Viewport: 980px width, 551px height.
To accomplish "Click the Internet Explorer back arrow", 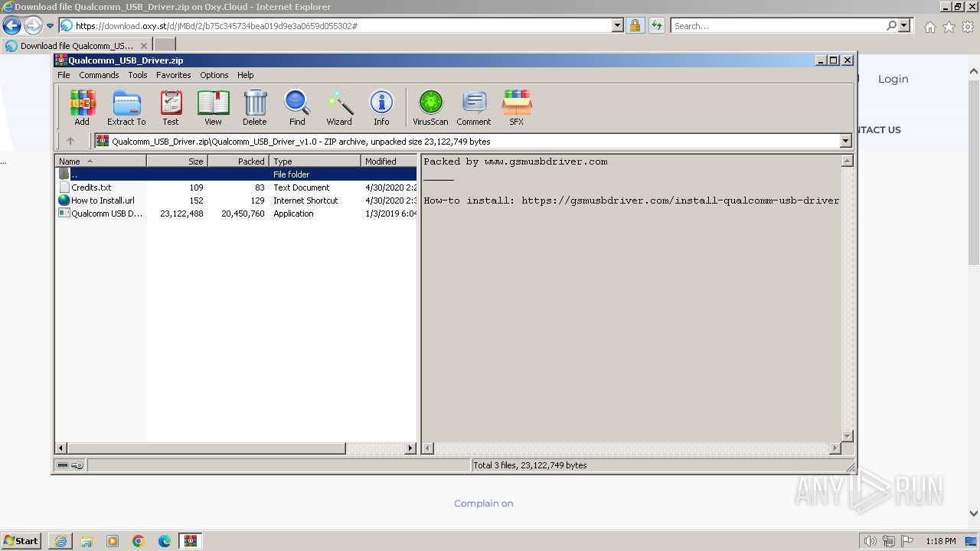I will [x=12, y=25].
